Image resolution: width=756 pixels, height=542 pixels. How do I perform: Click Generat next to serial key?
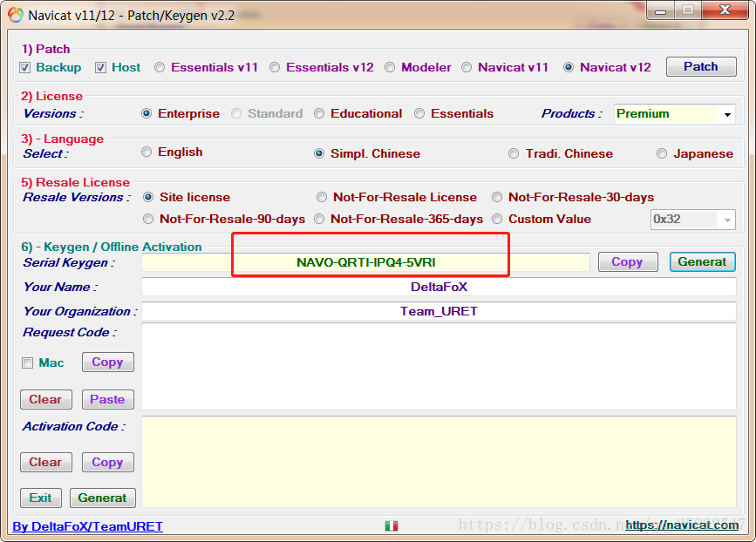pyautogui.click(x=703, y=262)
